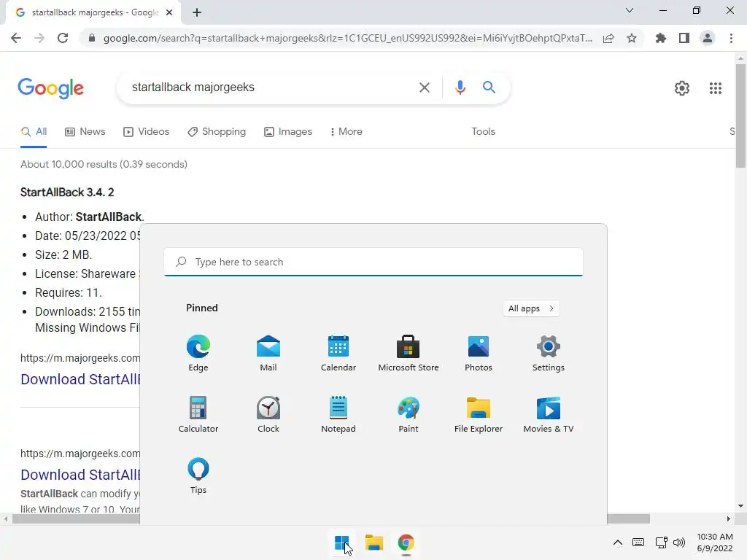Open the touch keyboard tray icon
The image size is (747, 560).
638,542
